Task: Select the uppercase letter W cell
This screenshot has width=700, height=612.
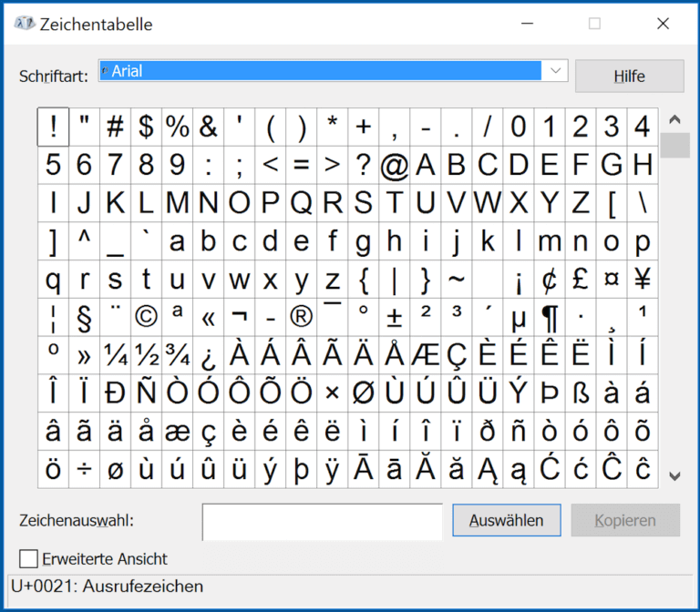Action: [488, 203]
